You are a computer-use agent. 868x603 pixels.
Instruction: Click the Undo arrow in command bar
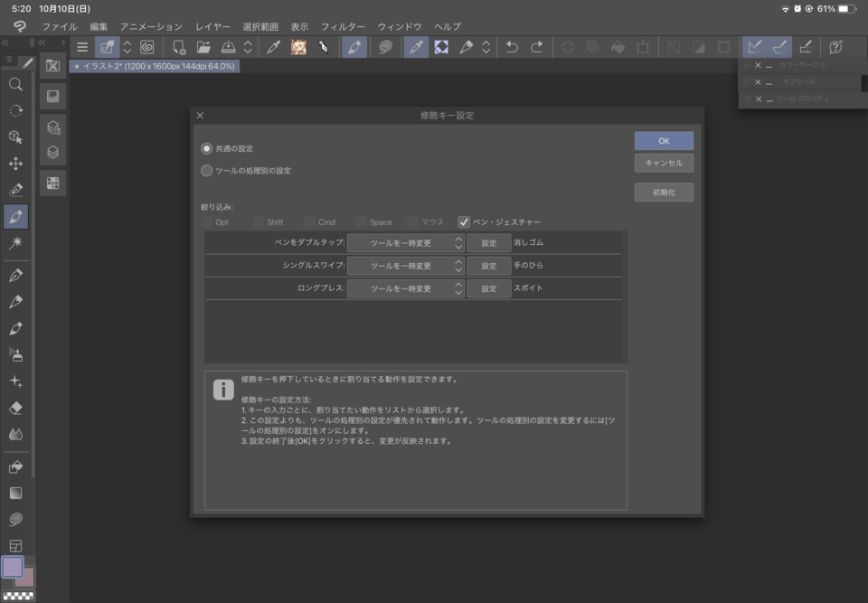pyautogui.click(x=512, y=47)
